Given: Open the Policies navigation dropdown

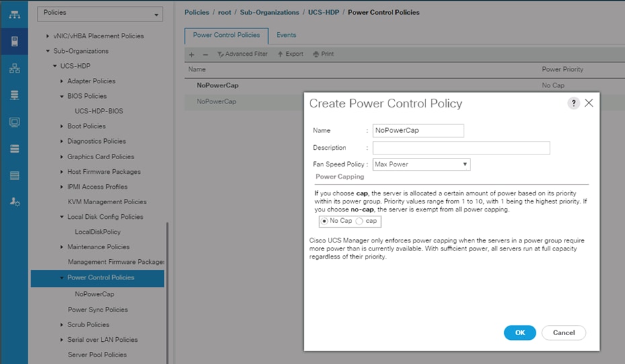Looking at the screenshot, I should click(x=100, y=14).
